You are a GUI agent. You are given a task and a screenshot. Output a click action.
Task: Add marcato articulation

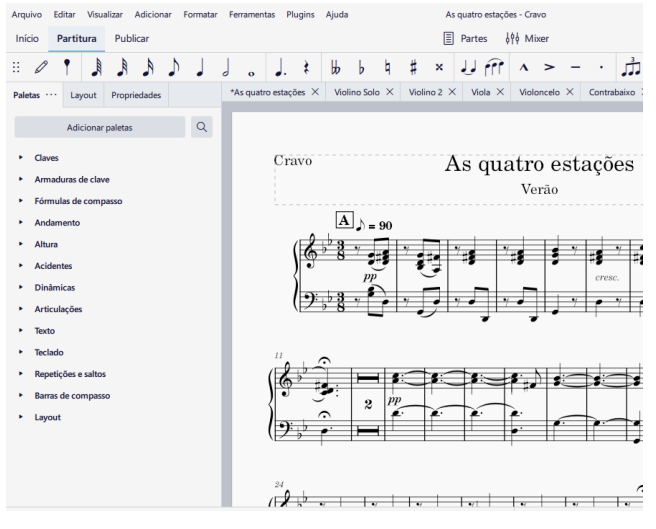pos(523,67)
